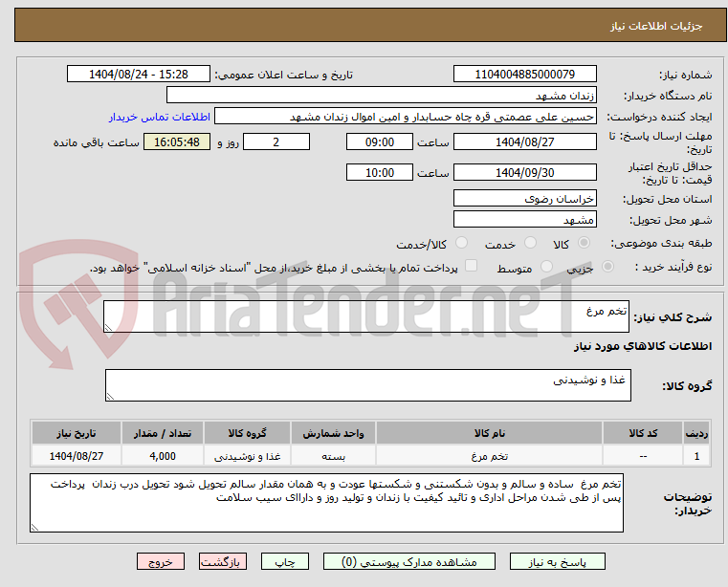This screenshot has height=587, width=728.
Task: Click the پاسخ به نیاز button
Action: pos(557,561)
